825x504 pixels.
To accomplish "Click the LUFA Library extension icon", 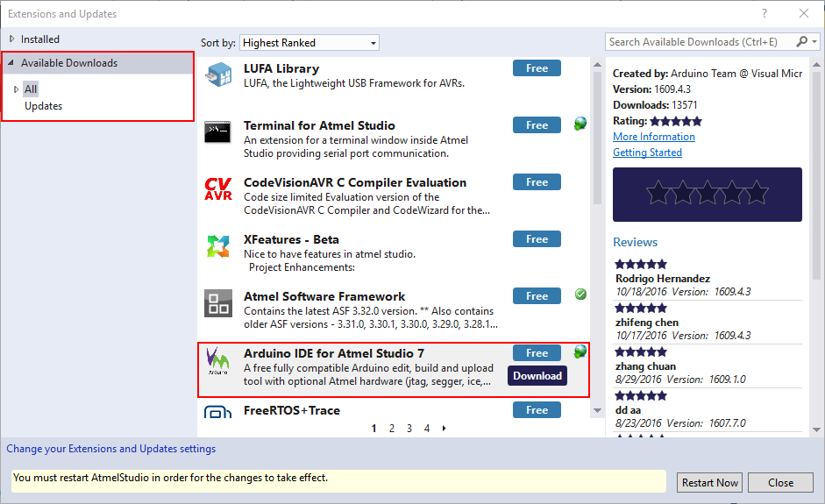I will (218, 75).
